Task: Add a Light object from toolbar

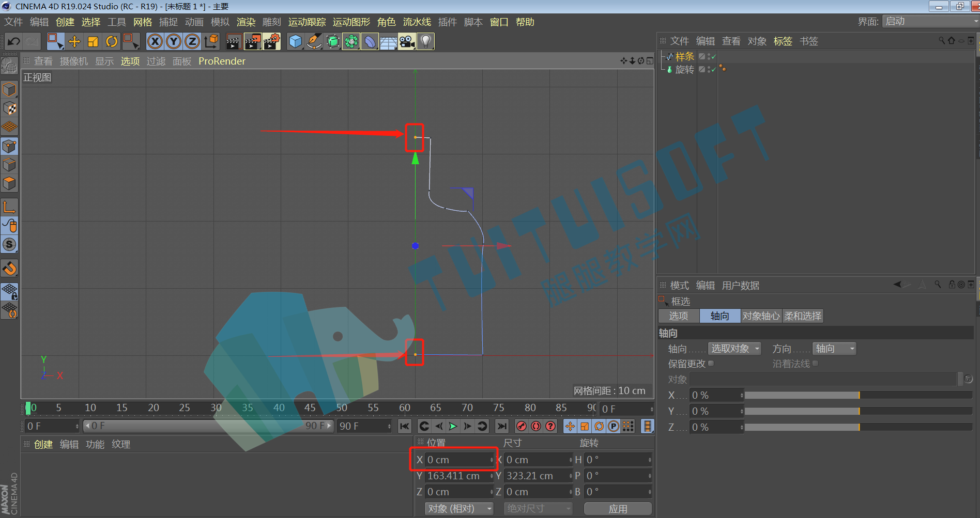Action: [425, 41]
